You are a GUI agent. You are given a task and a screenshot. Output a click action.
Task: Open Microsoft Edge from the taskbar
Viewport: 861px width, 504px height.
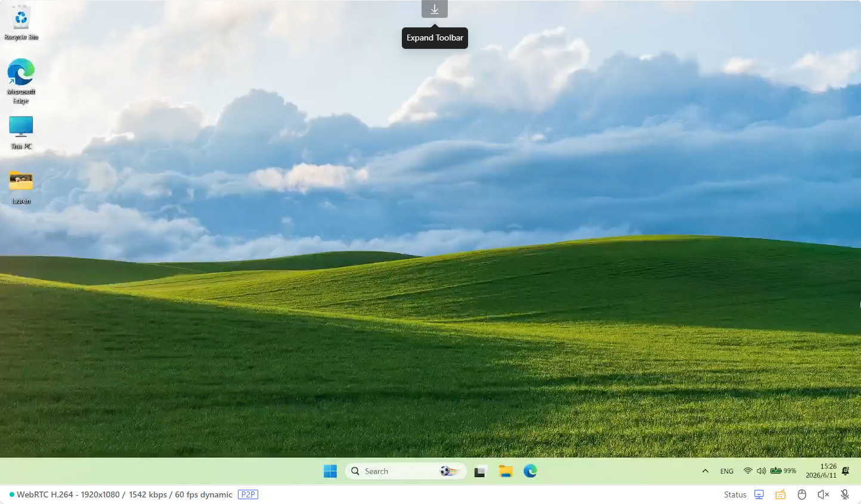click(x=530, y=471)
